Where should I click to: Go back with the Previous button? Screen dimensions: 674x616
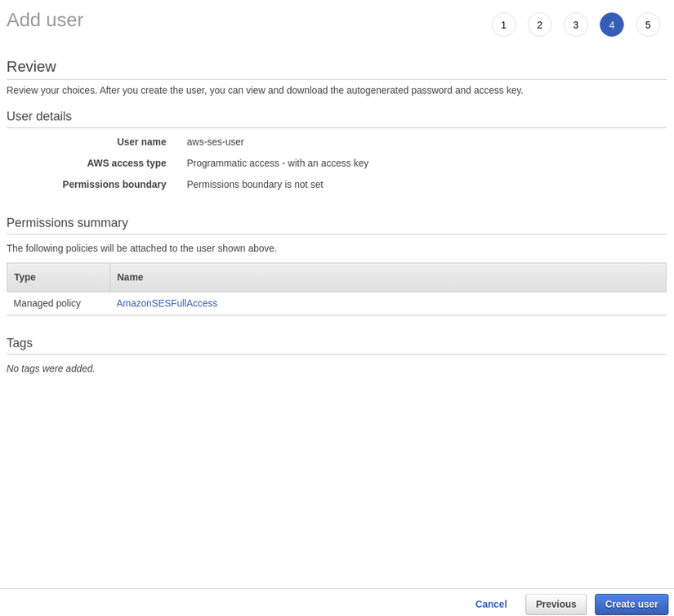[x=556, y=605]
